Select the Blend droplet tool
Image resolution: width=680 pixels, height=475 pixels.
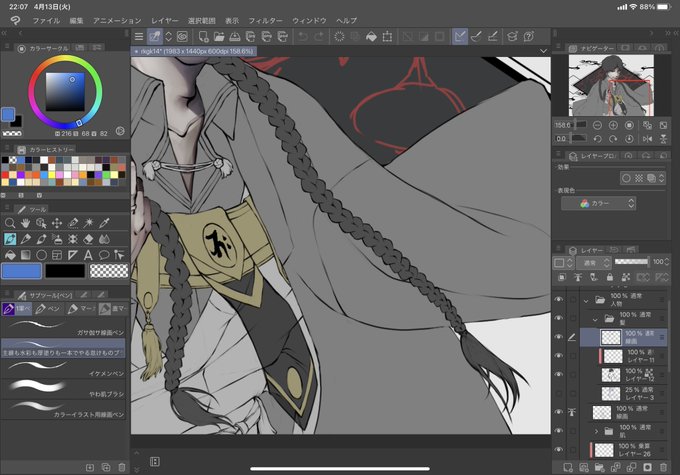pyautogui.click(x=104, y=239)
